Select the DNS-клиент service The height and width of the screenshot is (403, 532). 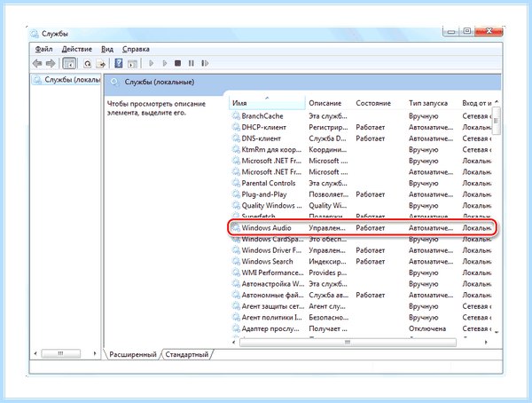[x=362, y=138]
